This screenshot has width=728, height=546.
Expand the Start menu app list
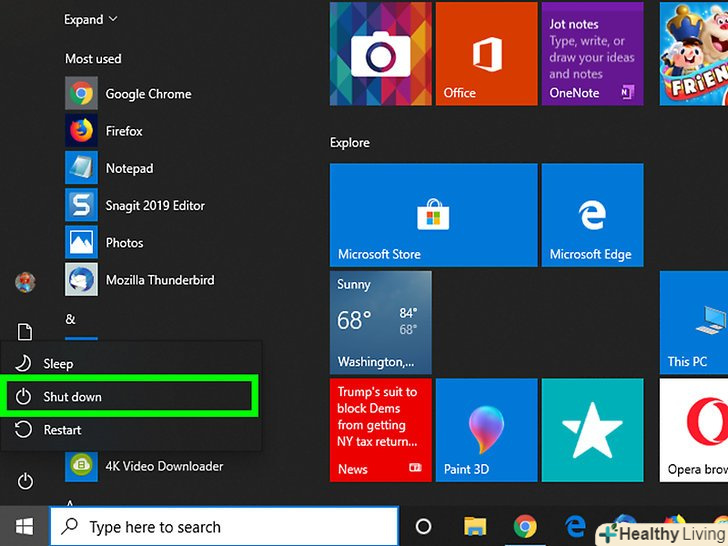[90, 20]
